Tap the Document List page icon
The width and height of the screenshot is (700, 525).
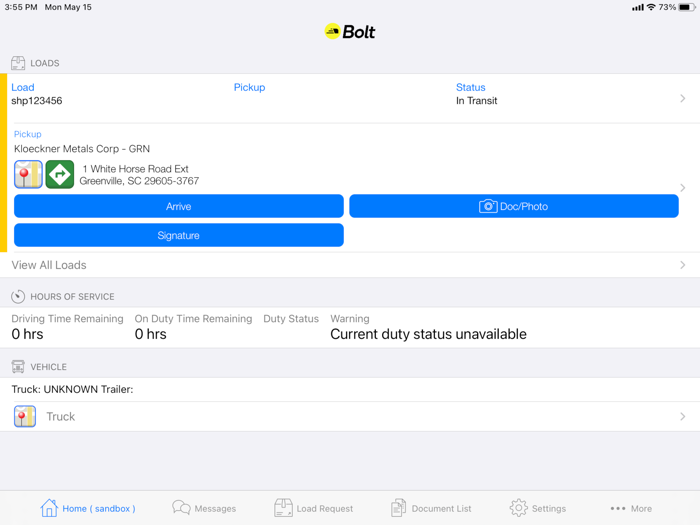coord(398,508)
